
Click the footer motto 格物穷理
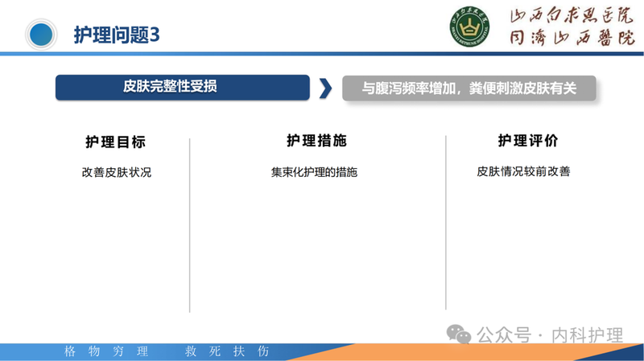click(x=106, y=351)
